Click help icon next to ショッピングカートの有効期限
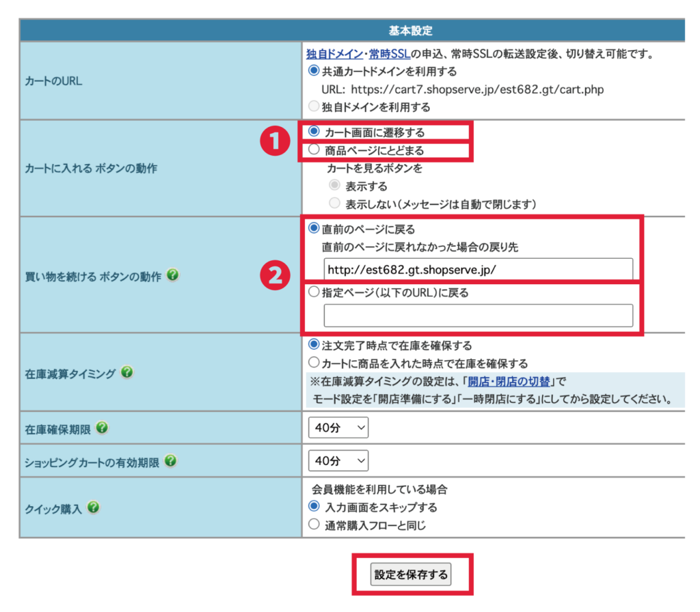Image resolution: width=700 pixels, height=612 pixels. click(171, 461)
